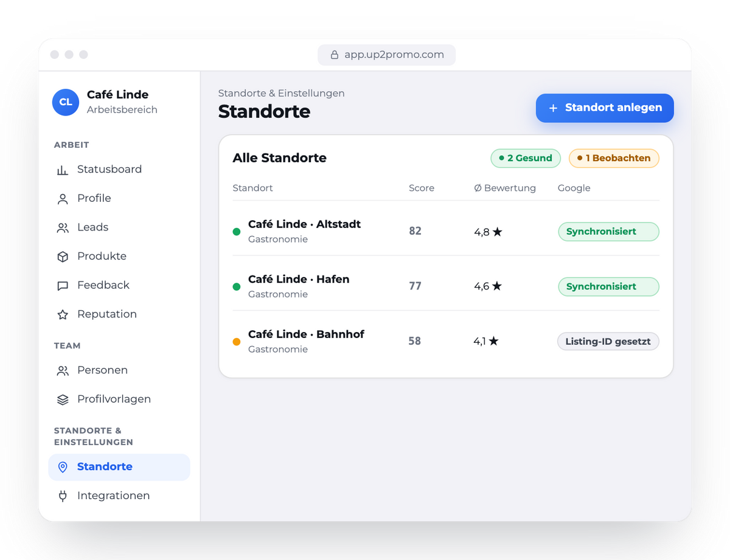Image resolution: width=730 pixels, height=560 pixels.
Task: Focus the app.up2promo.com address bar
Action: coord(386,55)
